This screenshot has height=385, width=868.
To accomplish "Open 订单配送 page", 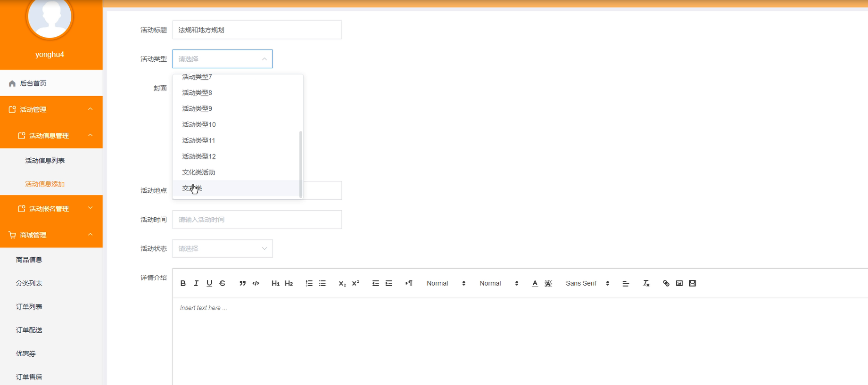I will (x=29, y=330).
